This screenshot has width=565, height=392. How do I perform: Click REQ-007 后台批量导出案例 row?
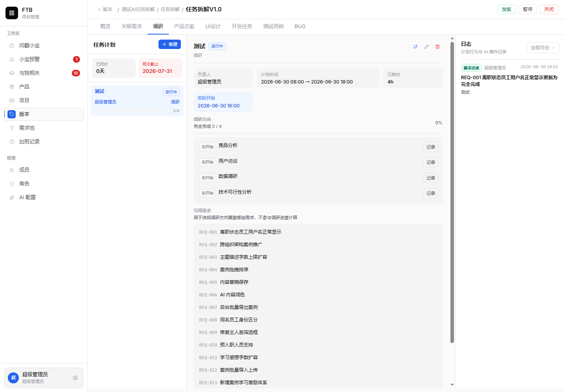(318, 307)
